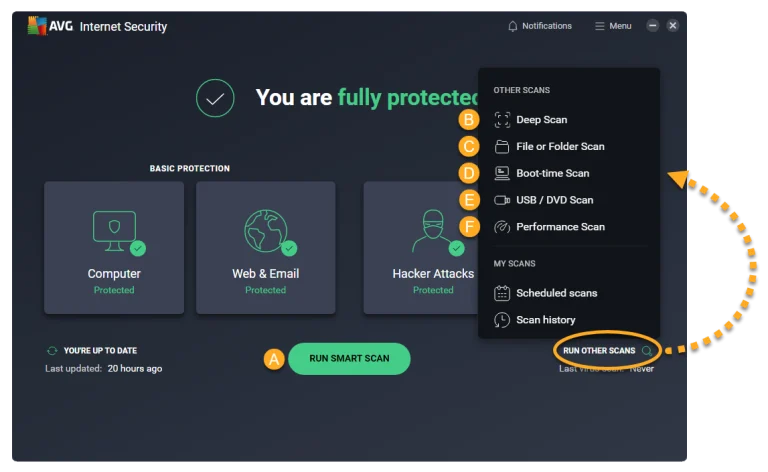Click the "My Scans" heading

click(514, 263)
